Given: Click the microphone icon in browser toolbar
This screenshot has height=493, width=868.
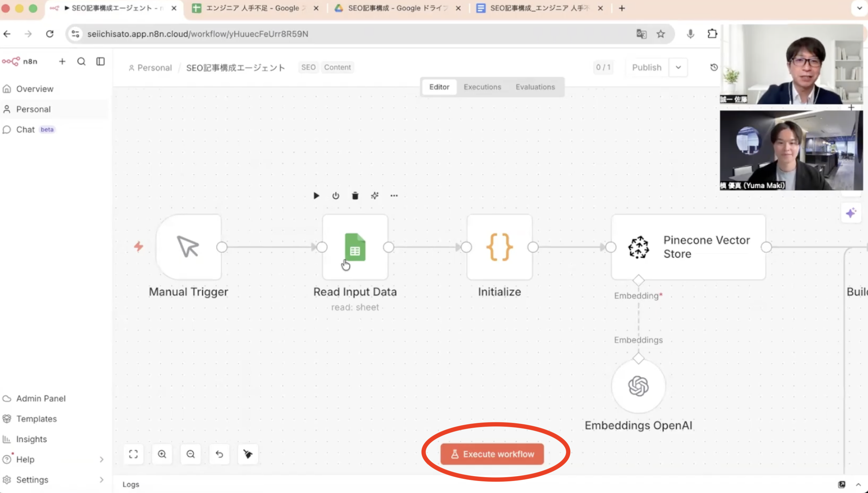Looking at the screenshot, I should click(690, 34).
